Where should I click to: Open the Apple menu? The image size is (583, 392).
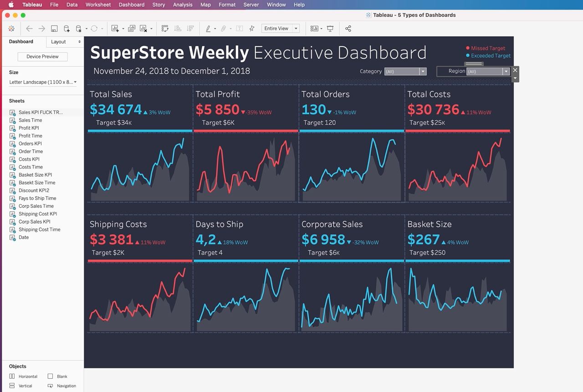click(x=11, y=5)
